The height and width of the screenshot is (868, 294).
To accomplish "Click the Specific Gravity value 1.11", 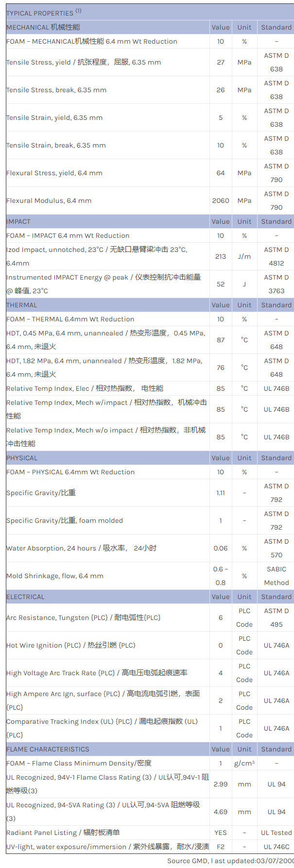I will [221, 493].
